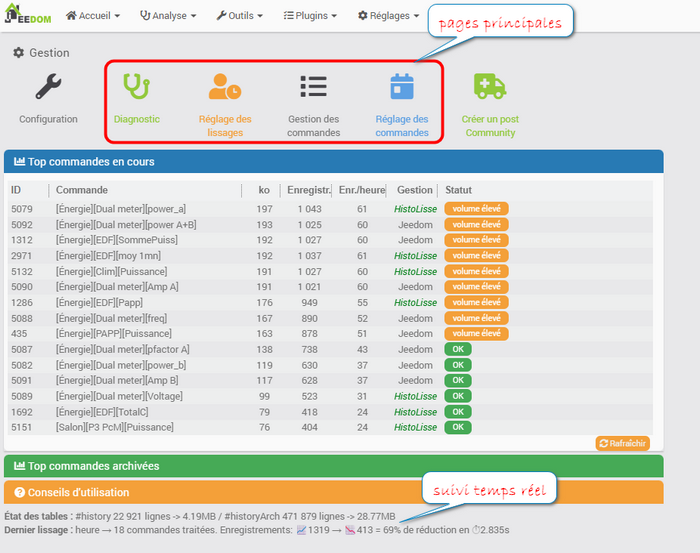Viewport: 700px width, 553px height.
Task: Click question mark icon in Conseils d'utilisation
Action: [x=19, y=492]
